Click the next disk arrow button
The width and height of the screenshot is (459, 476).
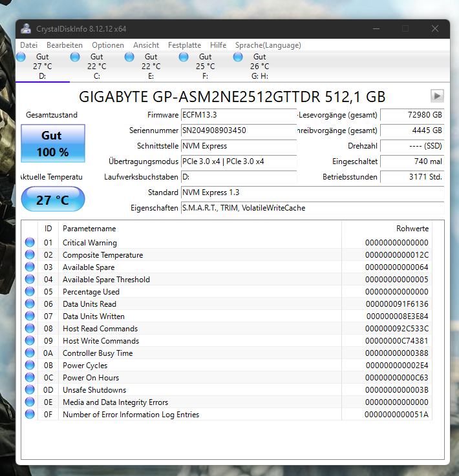tap(437, 96)
